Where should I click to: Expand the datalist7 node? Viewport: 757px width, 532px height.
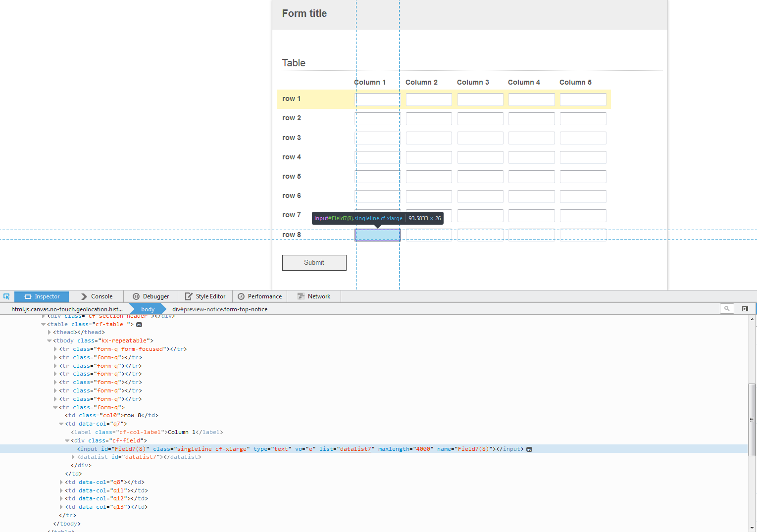tap(73, 457)
